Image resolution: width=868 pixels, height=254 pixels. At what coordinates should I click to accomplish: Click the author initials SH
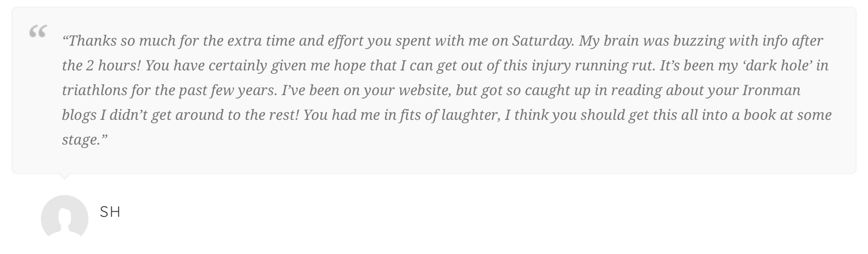[x=110, y=212]
